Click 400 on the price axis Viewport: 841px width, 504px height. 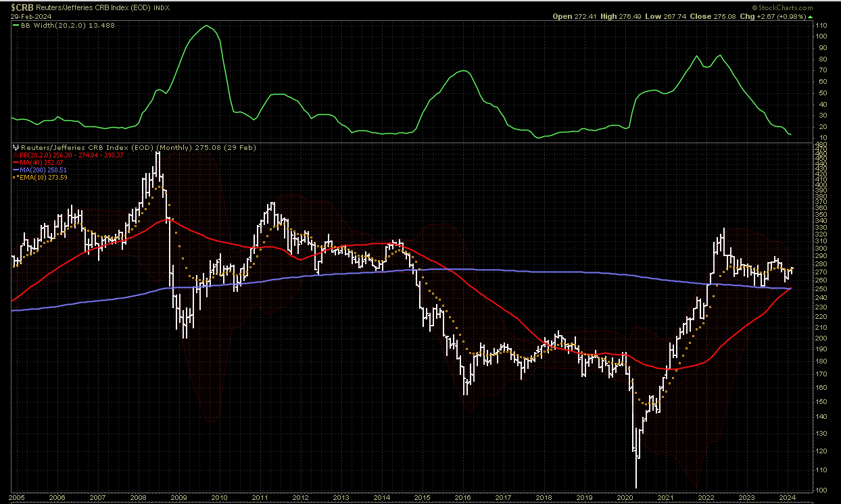tap(821, 184)
